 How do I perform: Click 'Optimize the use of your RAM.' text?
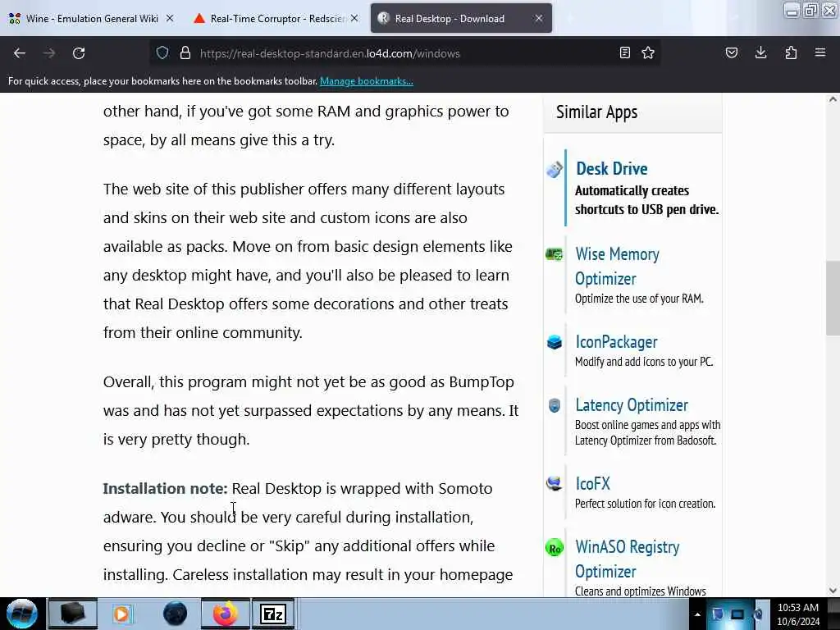pyautogui.click(x=639, y=299)
